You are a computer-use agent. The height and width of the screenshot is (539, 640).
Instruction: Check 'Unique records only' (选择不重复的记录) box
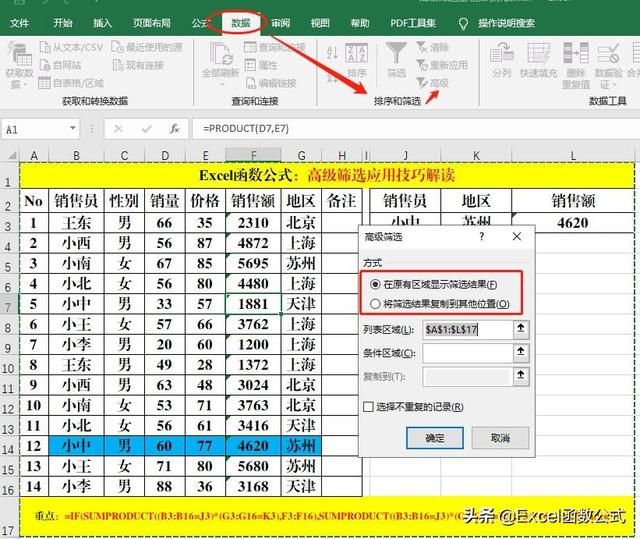coord(368,407)
